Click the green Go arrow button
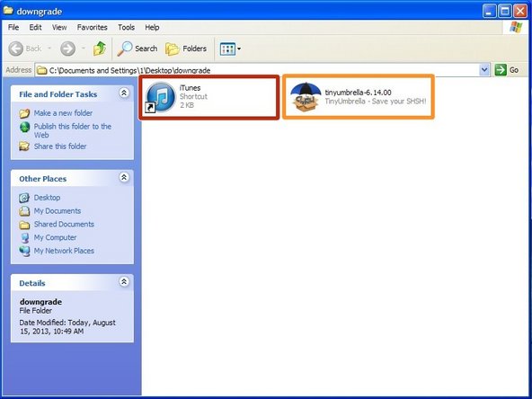The image size is (532, 399). [501, 70]
